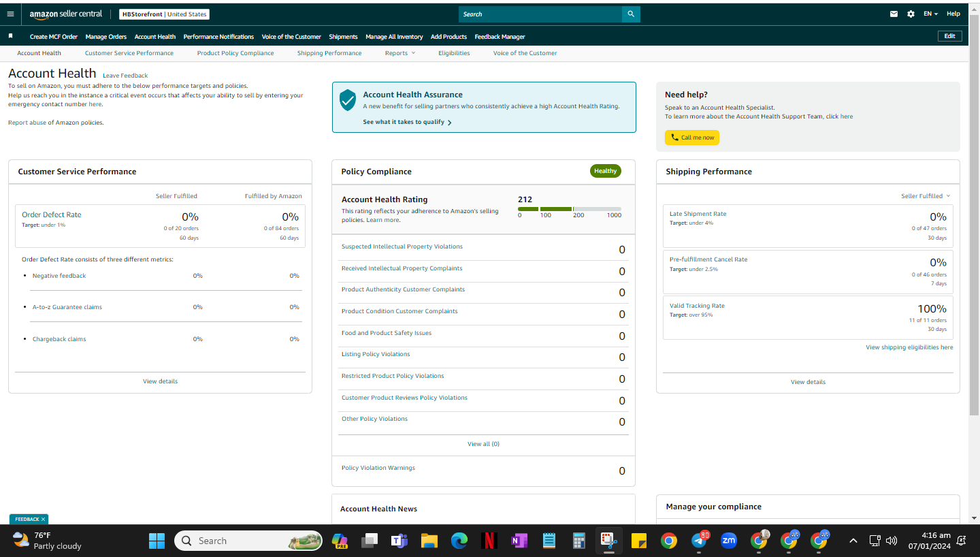The height and width of the screenshot is (557, 980).
Task: Click View details under Customer Service Performance
Action: click(160, 381)
